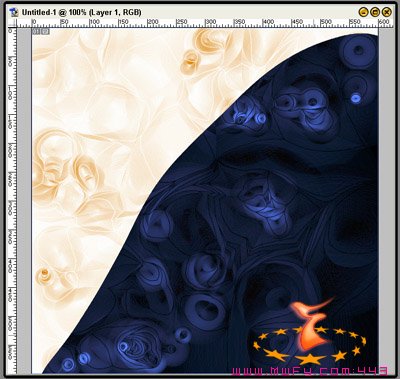Maximize the Untitled-1 document window
This screenshot has height=379, width=400.
(375, 12)
